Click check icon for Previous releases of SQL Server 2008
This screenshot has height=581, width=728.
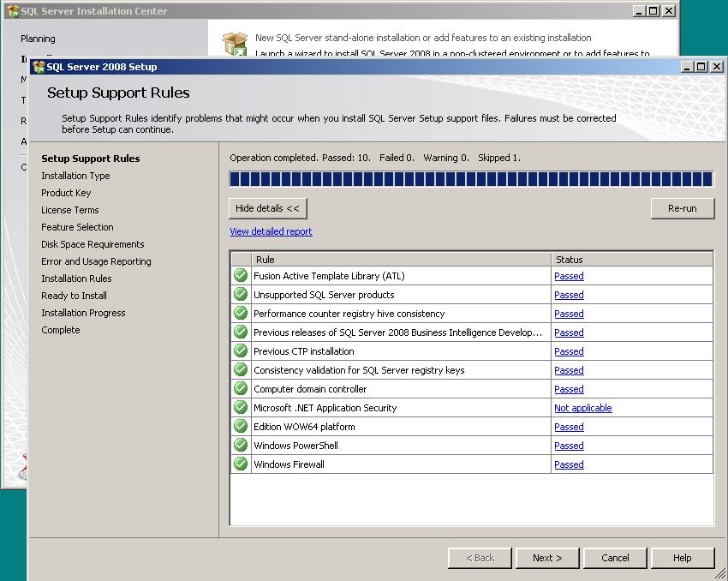[x=241, y=332]
